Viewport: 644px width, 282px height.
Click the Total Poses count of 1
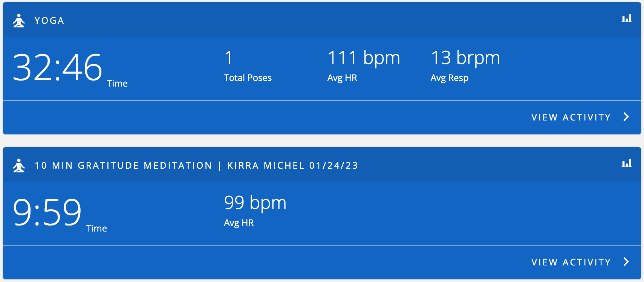[228, 58]
